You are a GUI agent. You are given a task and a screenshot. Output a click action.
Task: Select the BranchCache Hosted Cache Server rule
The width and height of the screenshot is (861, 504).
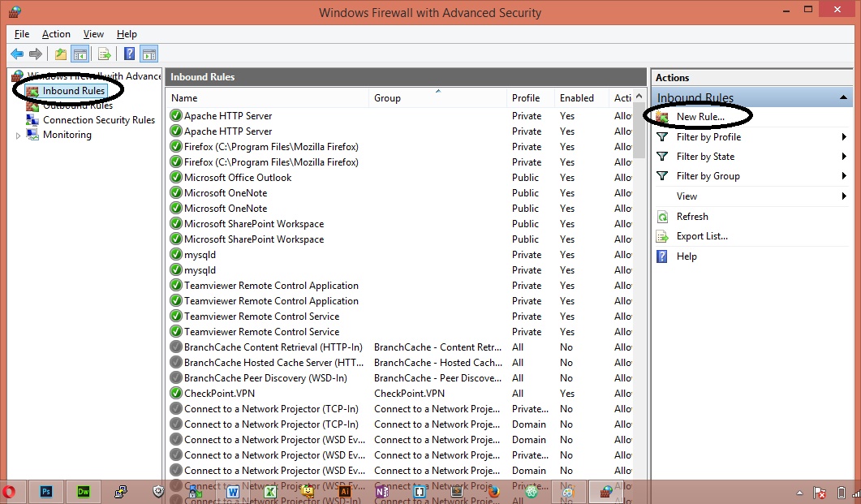coord(273,362)
